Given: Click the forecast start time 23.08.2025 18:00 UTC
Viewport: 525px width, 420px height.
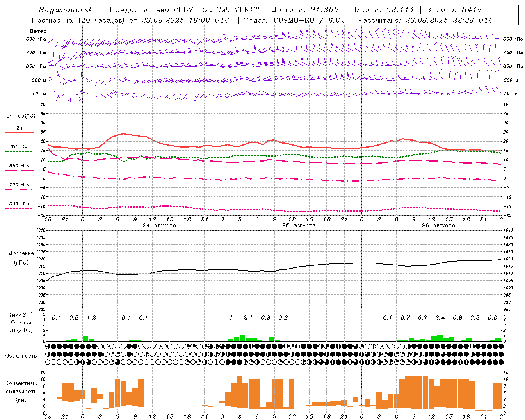Looking at the screenshot, I should click(x=185, y=20).
